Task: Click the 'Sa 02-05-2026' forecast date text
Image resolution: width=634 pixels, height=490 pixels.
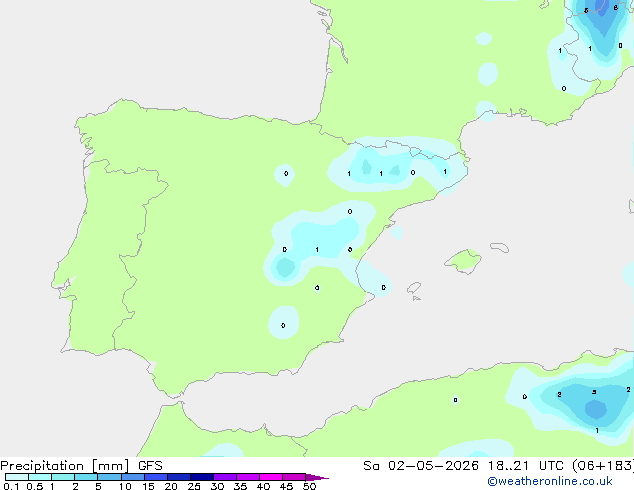Action: click(421, 466)
